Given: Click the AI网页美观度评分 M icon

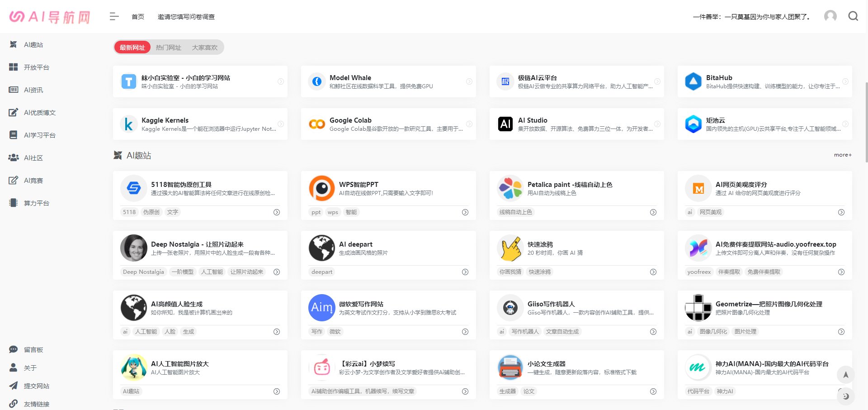Looking at the screenshot, I should tap(698, 188).
